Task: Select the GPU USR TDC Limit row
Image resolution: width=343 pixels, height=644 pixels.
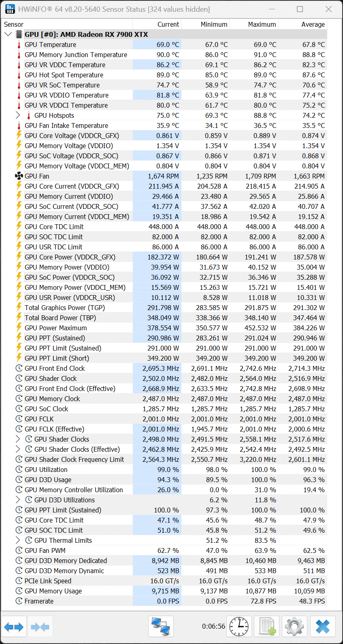Action: tap(164, 247)
